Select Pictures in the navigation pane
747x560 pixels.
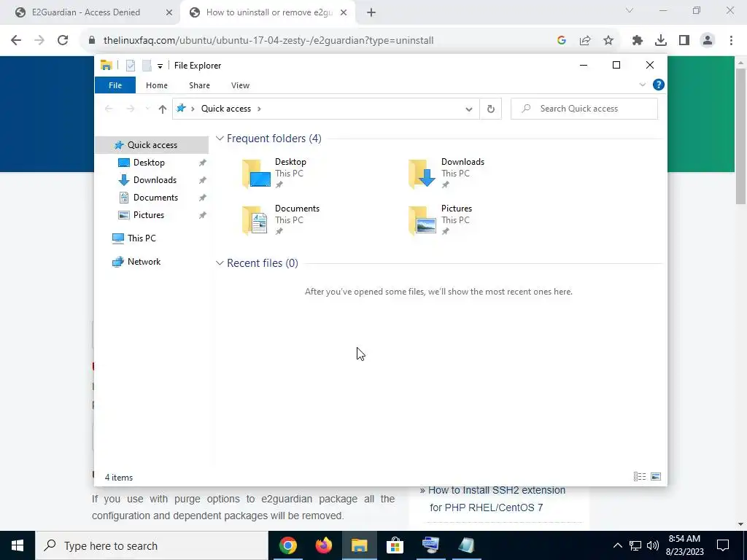tap(149, 215)
